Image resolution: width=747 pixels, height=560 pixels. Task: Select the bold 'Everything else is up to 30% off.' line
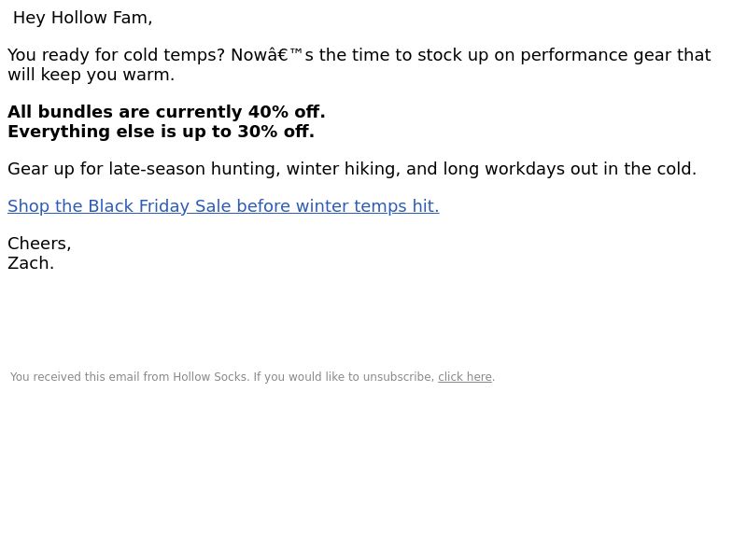click(161, 132)
